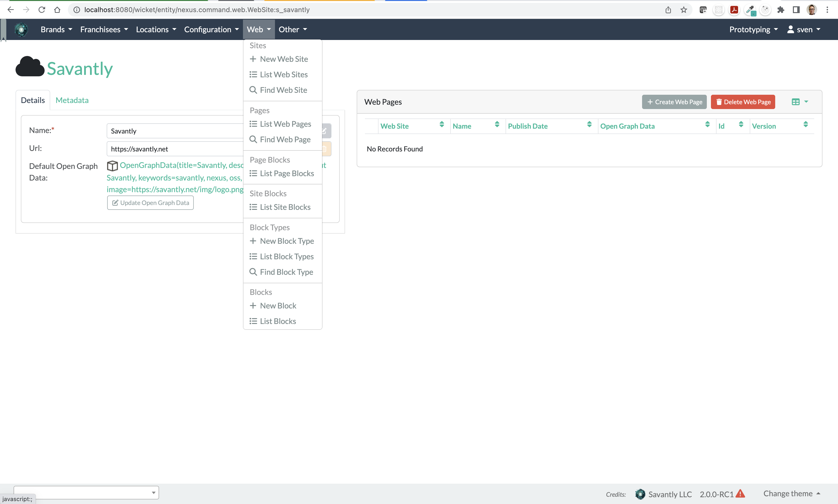Screen dimensions: 838x504
Task: Click the red Delete Web Page button
Action: [x=743, y=102]
